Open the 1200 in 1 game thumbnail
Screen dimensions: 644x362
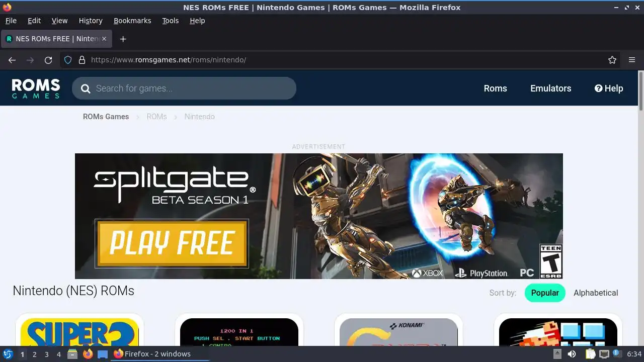click(x=239, y=332)
